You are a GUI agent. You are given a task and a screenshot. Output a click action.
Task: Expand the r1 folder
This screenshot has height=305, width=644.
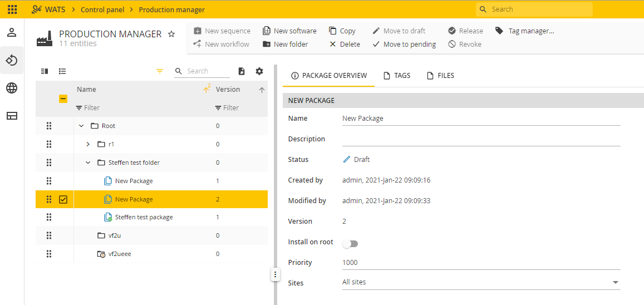87,144
